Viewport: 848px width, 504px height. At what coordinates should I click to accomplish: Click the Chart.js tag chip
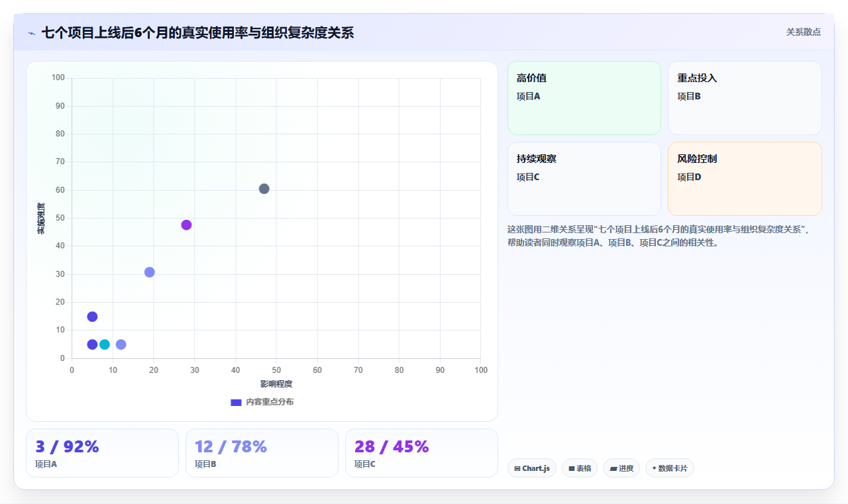pyautogui.click(x=531, y=468)
